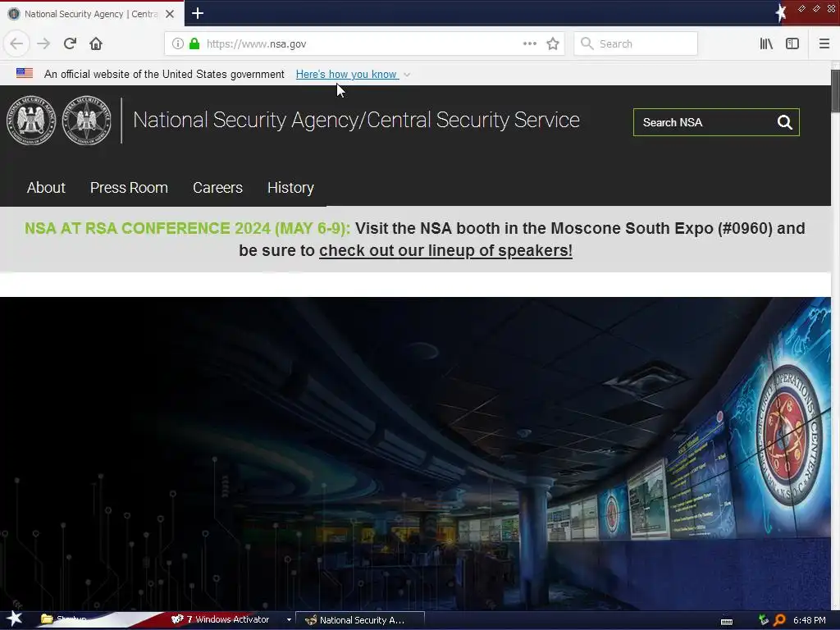Image resolution: width=840 pixels, height=630 pixels.
Task: Open the browser home page
Action: (96, 43)
